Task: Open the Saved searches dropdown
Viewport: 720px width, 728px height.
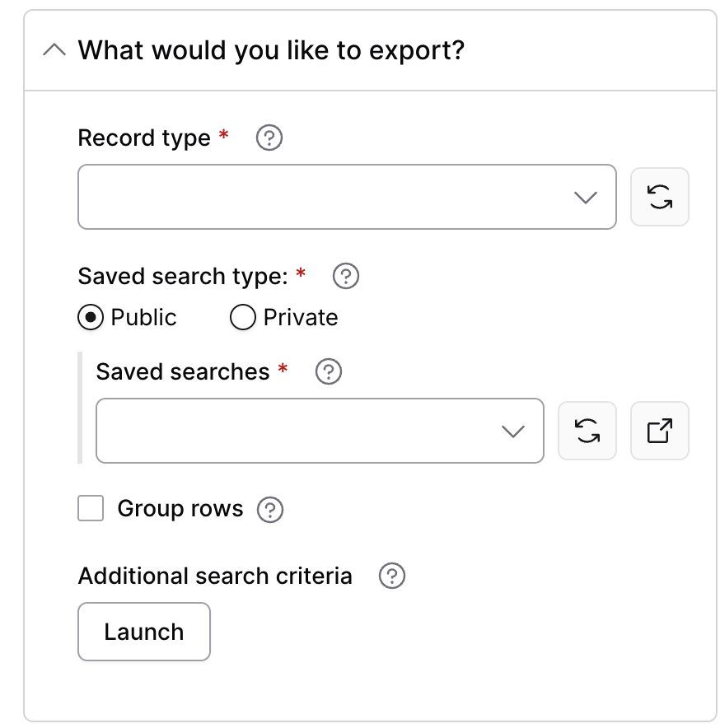Action: (320, 431)
